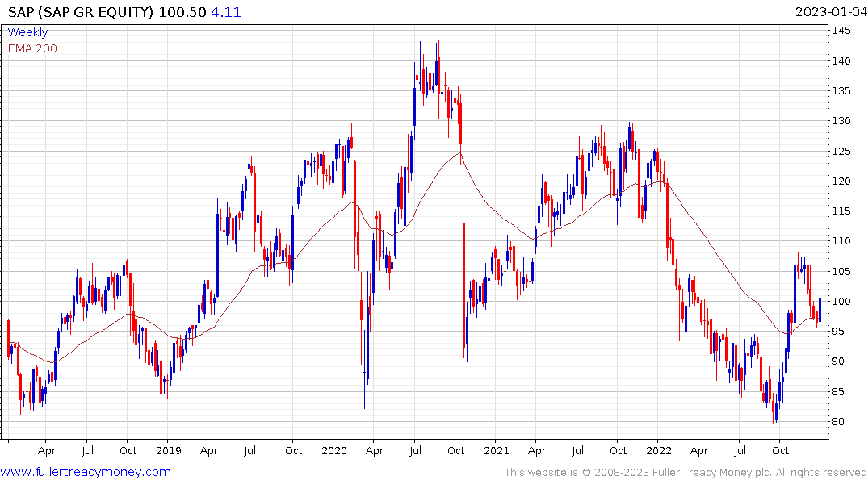The image size is (868, 484).
Task: Click the latest blue candle near 100
Action: 820,309
